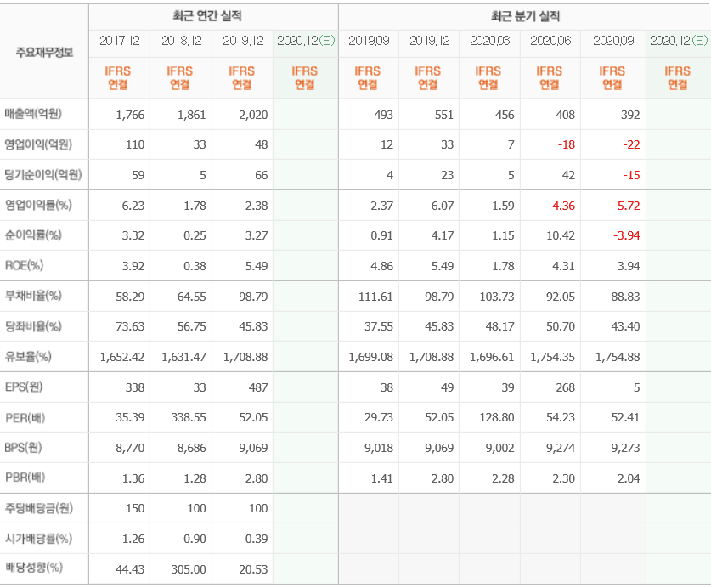Viewport: 711px width, 588px height.
Task: Select the 6.23 operating margin value
Action: tap(133, 206)
